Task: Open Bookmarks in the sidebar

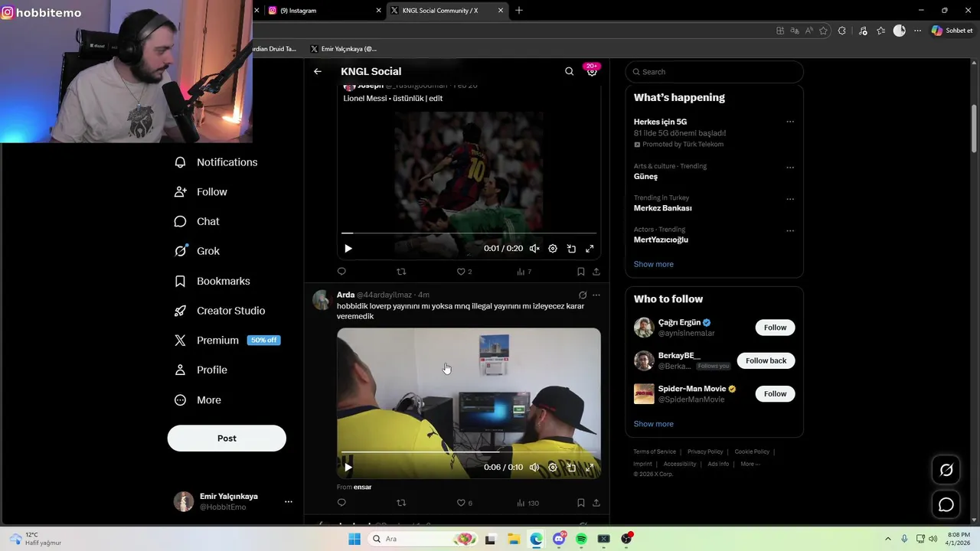Action: click(213, 281)
